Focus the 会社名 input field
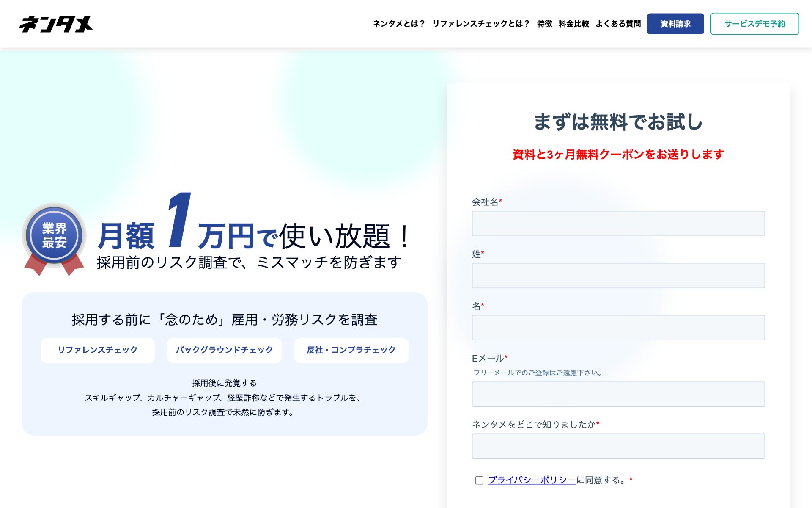This screenshot has height=508, width=812. (x=618, y=224)
